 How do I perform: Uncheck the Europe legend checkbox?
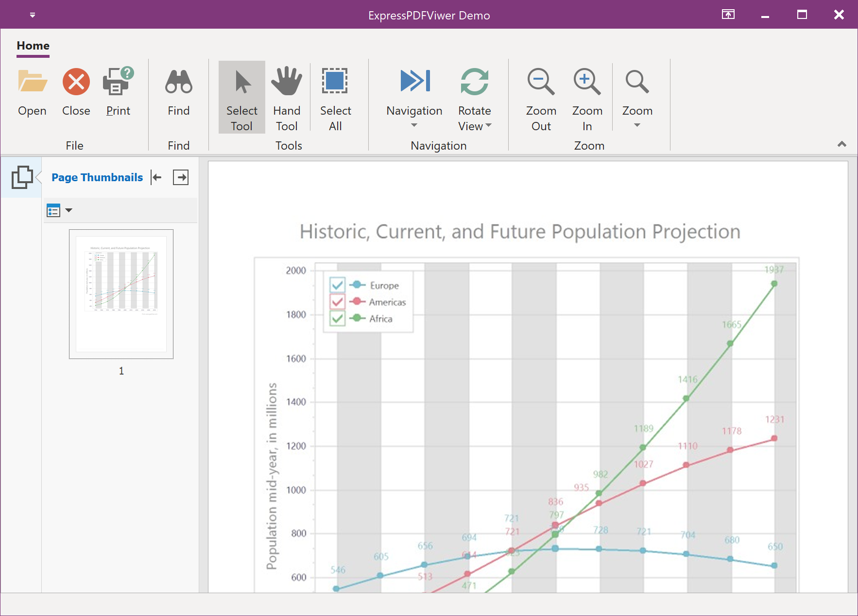pyautogui.click(x=337, y=285)
